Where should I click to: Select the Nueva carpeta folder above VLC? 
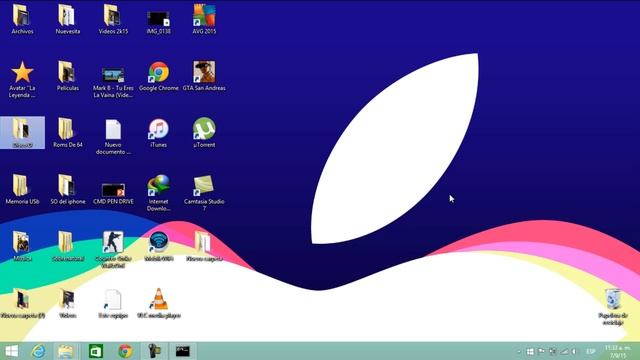click(x=204, y=246)
